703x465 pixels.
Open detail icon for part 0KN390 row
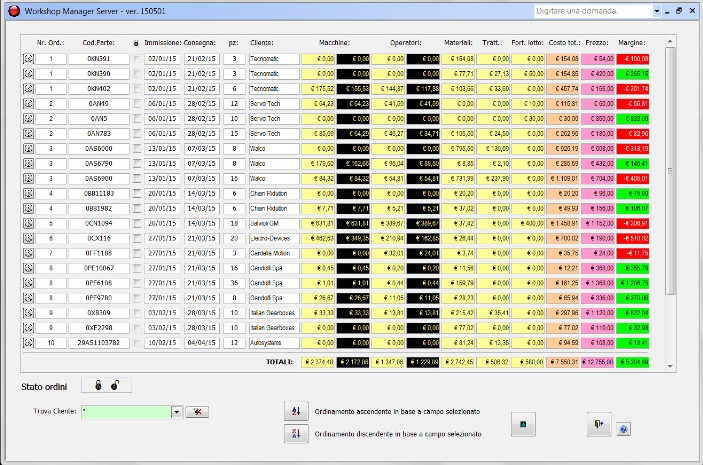point(28,74)
